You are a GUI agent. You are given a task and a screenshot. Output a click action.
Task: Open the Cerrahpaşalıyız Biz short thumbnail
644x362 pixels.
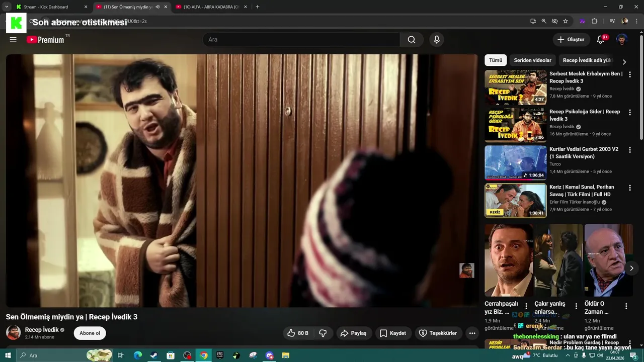508,260
